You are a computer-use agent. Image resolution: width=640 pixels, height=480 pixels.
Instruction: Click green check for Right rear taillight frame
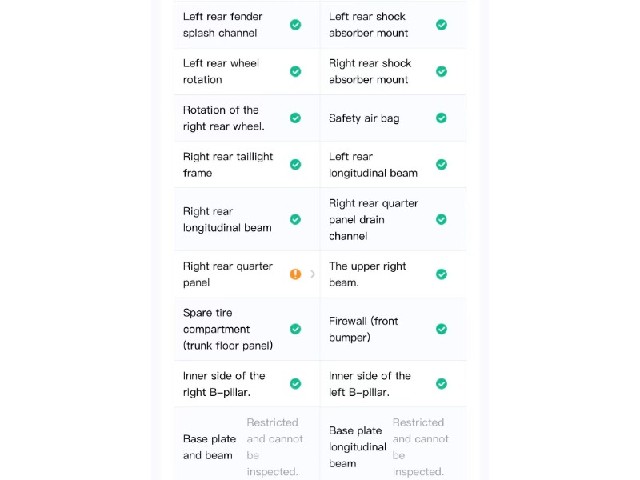click(x=296, y=164)
